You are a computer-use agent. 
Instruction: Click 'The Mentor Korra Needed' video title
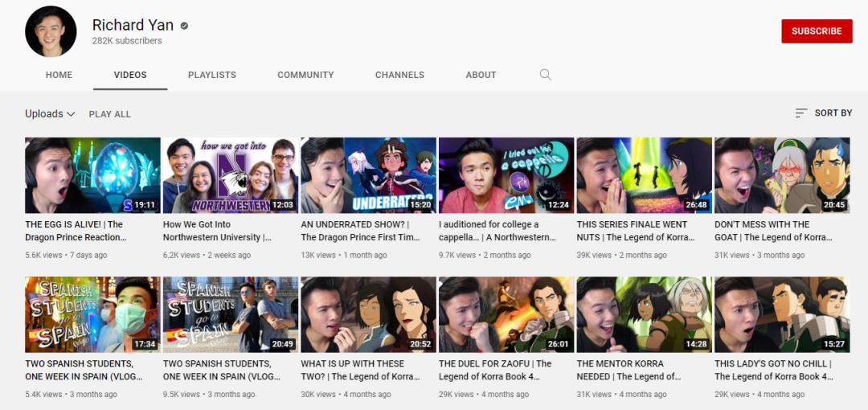coord(628,370)
